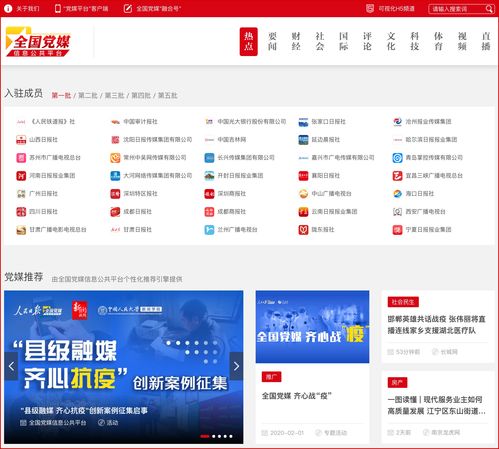
Task: Click the 宜昌三峡广播电视总台 icon
Action: click(x=397, y=176)
